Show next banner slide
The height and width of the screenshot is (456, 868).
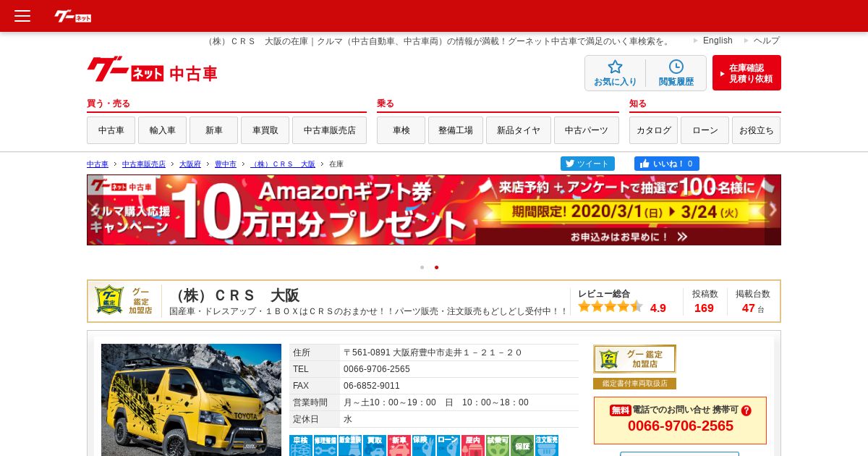(x=773, y=210)
